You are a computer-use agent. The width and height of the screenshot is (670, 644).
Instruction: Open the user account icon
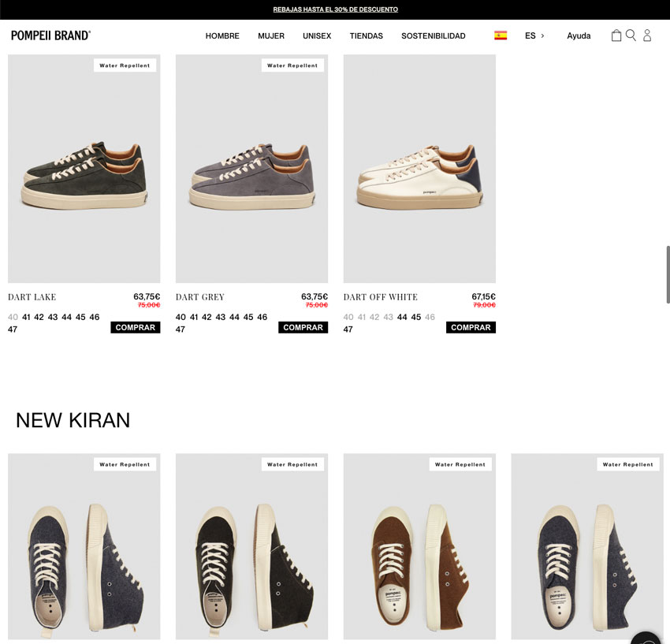[647, 35]
